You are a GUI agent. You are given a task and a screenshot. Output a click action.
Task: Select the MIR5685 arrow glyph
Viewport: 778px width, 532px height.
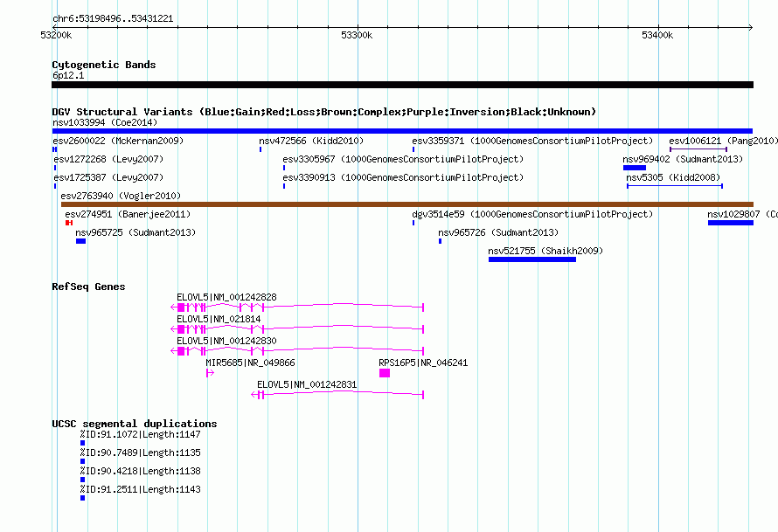[x=210, y=373]
